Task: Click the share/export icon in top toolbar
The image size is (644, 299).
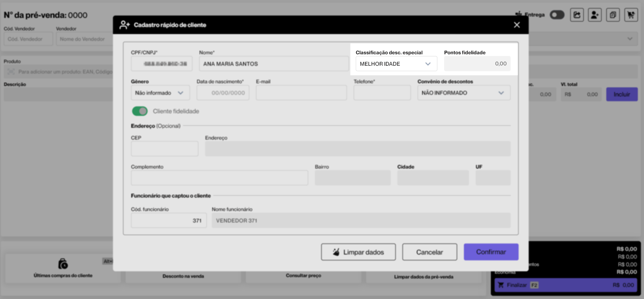Action: 577,15
